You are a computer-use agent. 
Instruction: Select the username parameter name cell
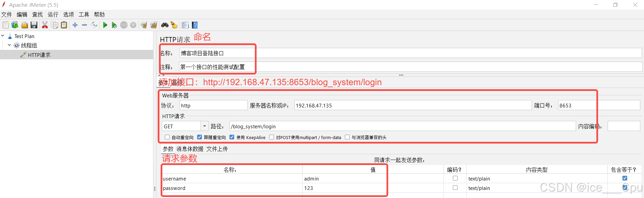click(x=232, y=178)
